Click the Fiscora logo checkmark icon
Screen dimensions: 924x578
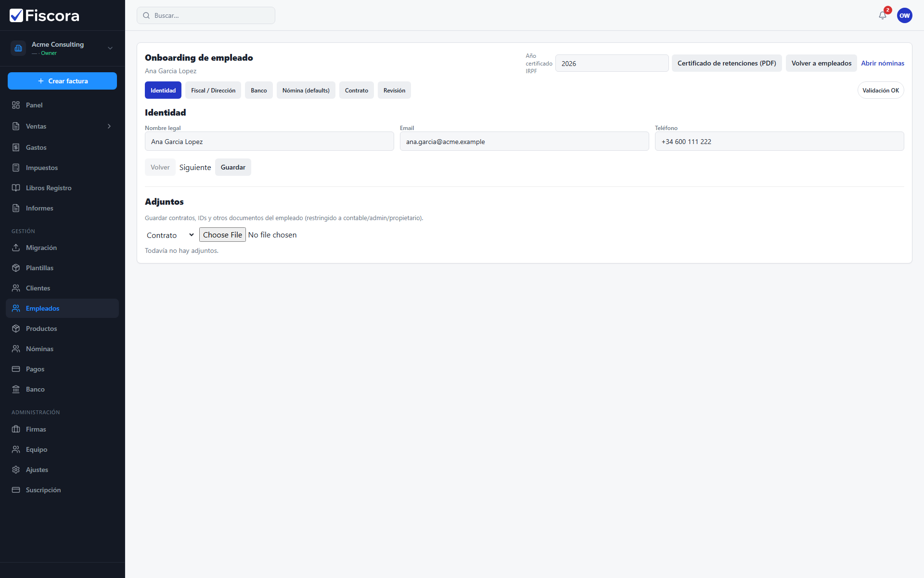tap(16, 15)
